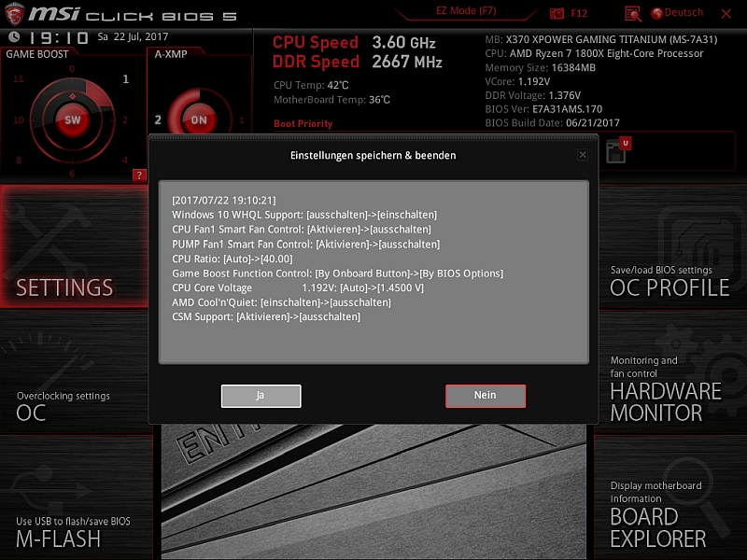
Task: Click the MB X370 XPOWER GAMING TITANIUM entry
Action: [601, 39]
